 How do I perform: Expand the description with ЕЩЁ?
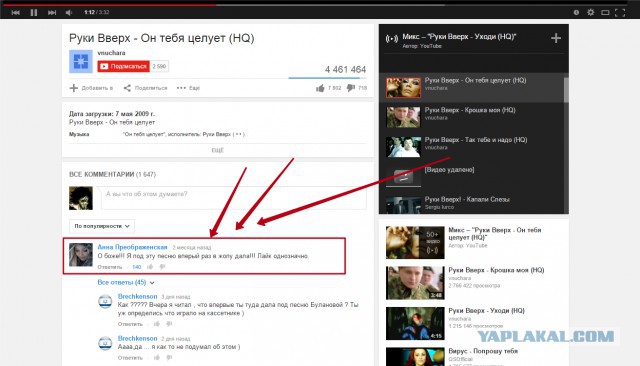[218, 150]
